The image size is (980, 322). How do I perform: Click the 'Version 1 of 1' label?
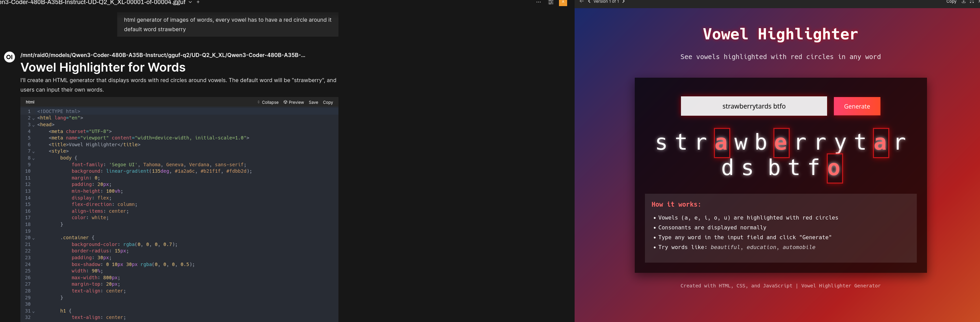[606, 2]
